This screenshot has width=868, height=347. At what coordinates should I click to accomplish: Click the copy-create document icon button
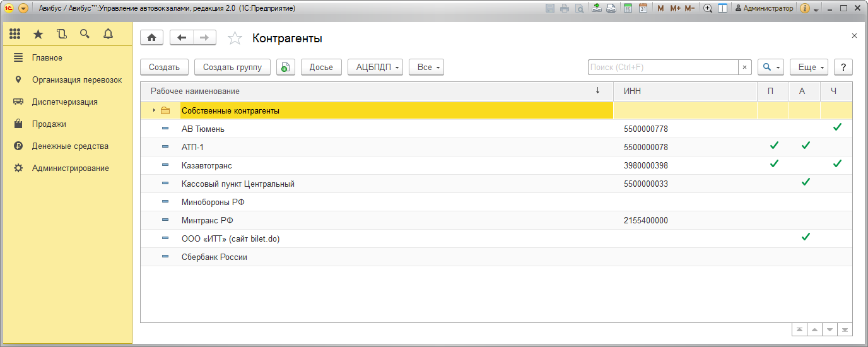pyautogui.click(x=286, y=67)
